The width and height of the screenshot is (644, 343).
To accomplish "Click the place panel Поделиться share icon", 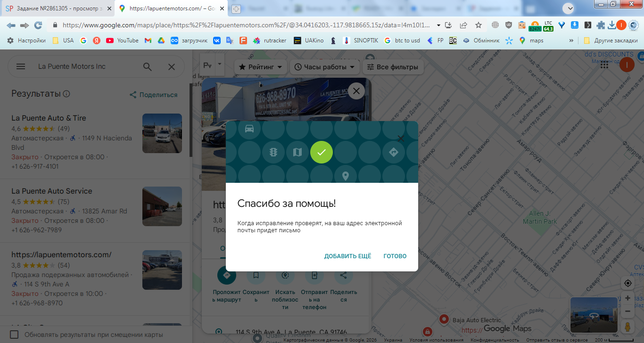I will 344,276.
